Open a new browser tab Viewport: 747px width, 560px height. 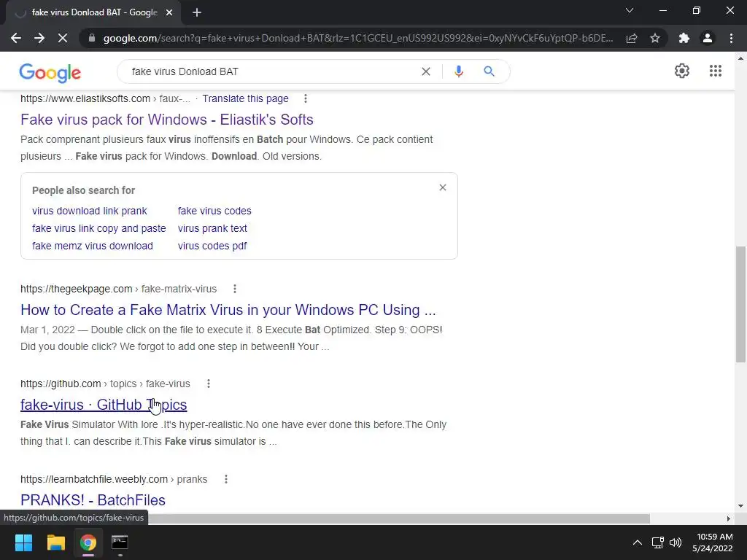197,13
